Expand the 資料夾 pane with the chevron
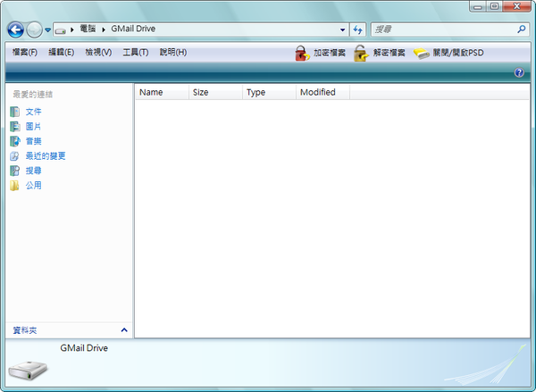 coord(124,330)
